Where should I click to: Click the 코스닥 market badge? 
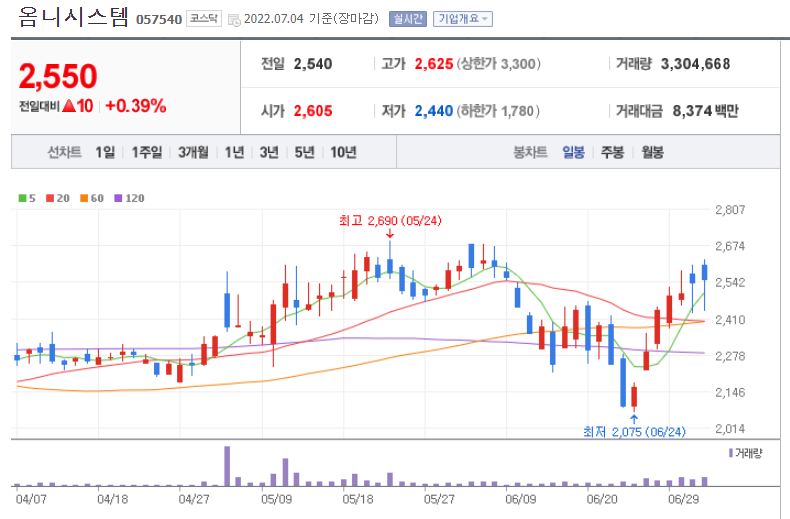(204, 19)
